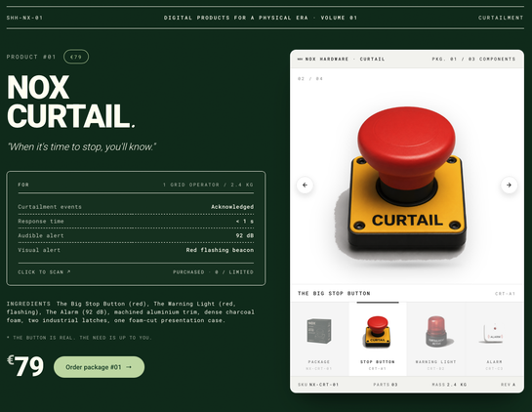Click The Big Stop Button caption

(x=334, y=293)
